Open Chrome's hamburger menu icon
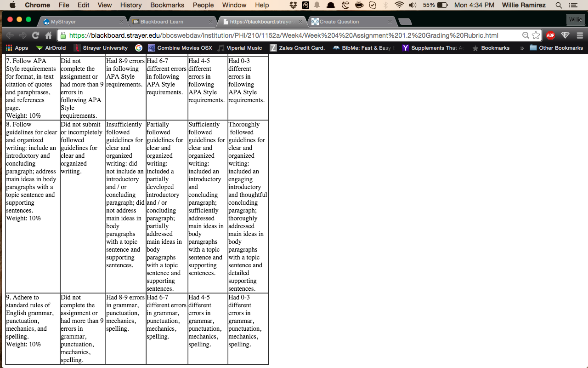This screenshot has height=368, width=588. [x=580, y=35]
